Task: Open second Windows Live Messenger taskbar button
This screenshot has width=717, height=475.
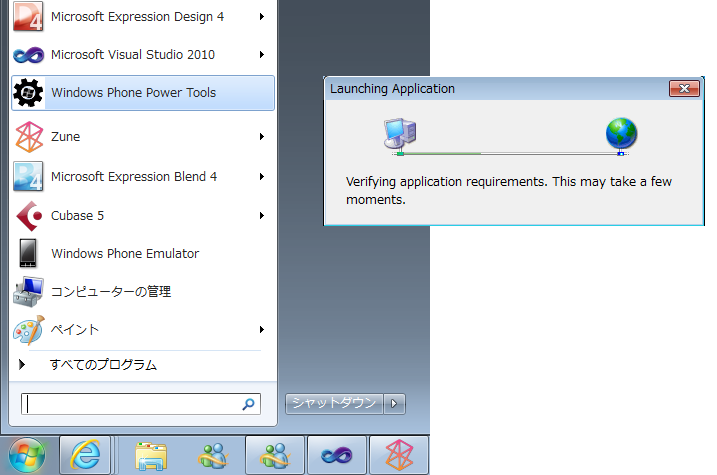Action: (275, 455)
